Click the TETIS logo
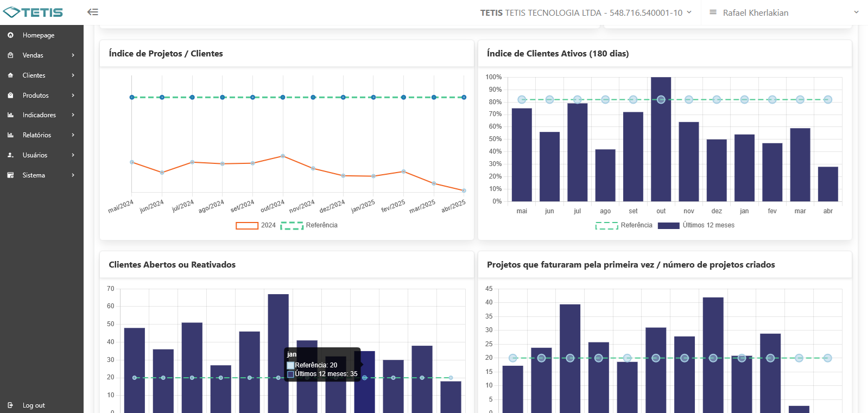Viewport: 868px width, 413px height. tap(33, 12)
